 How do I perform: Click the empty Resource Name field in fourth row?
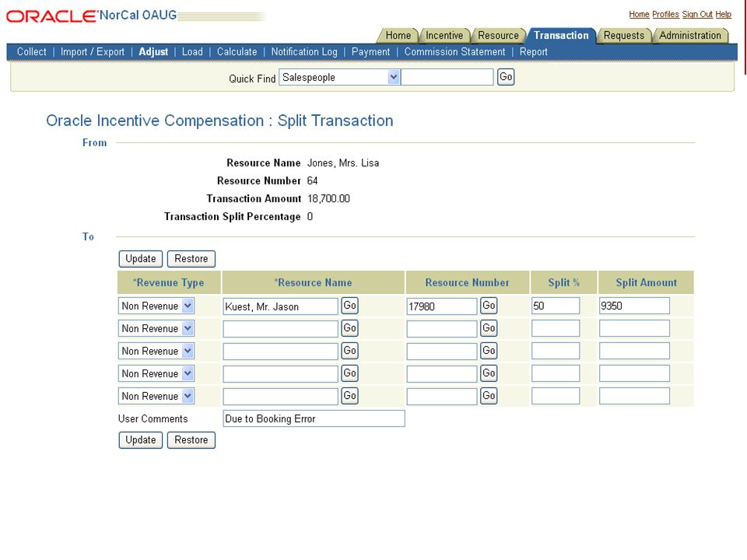tap(281, 374)
